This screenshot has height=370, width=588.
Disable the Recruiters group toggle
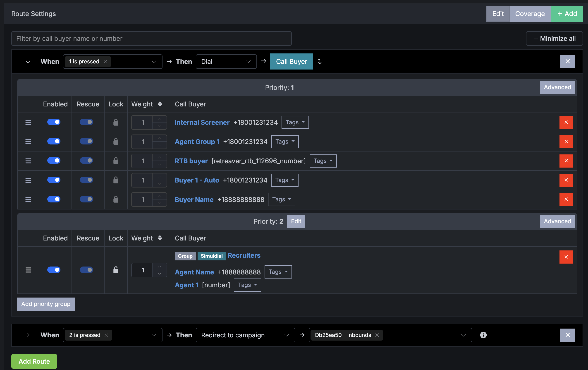tap(54, 270)
